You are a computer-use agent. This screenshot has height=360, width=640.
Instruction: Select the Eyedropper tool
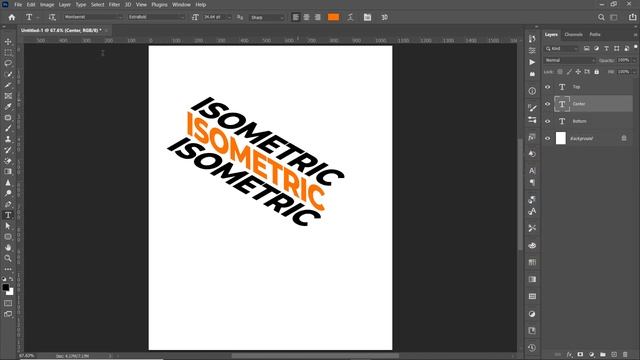8,107
